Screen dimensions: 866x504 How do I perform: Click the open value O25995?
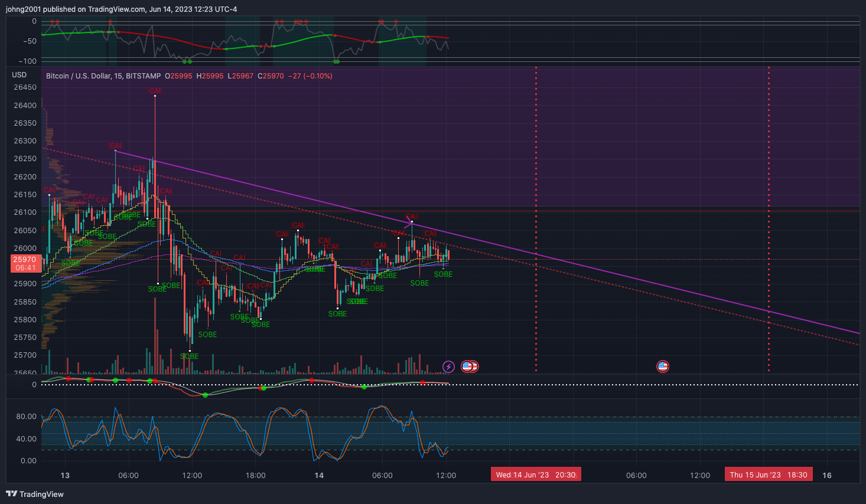(178, 76)
